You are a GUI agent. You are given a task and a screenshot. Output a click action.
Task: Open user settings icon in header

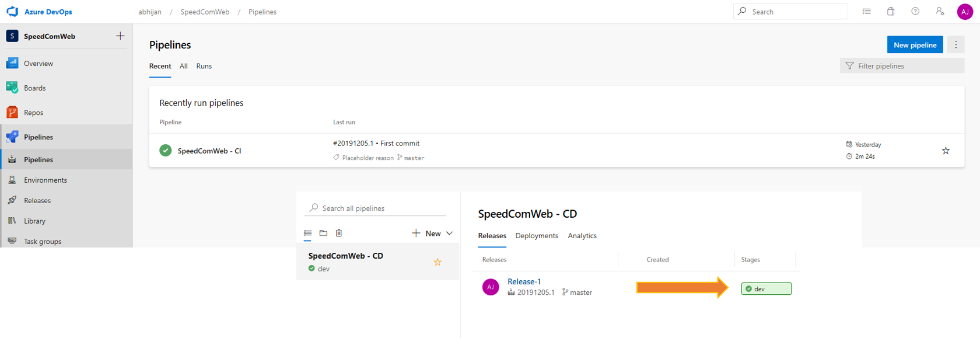tap(940, 12)
